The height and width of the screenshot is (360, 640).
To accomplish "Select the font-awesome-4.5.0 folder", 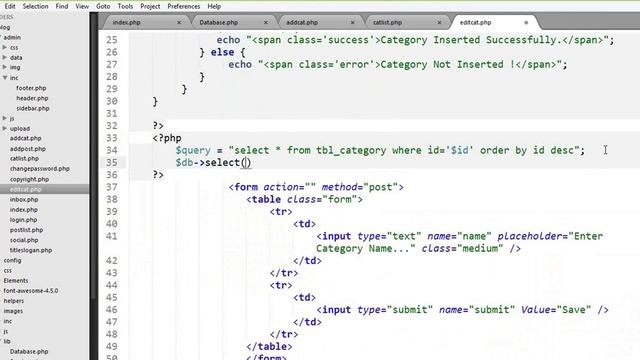I will 31,291.
